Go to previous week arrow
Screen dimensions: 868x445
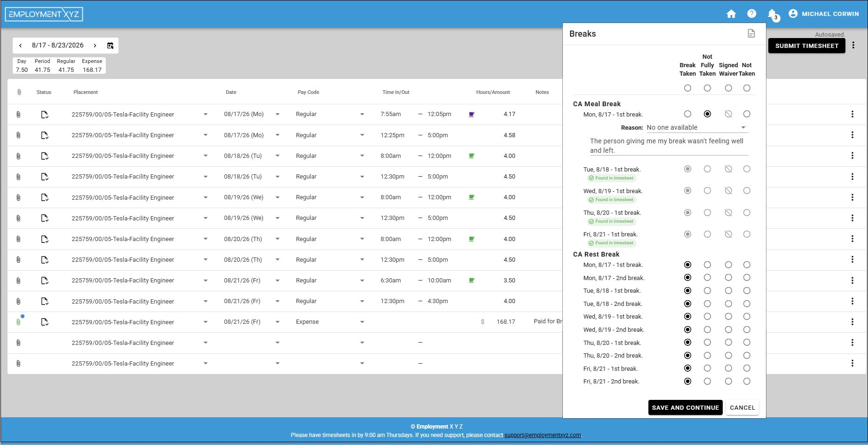tap(20, 46)
